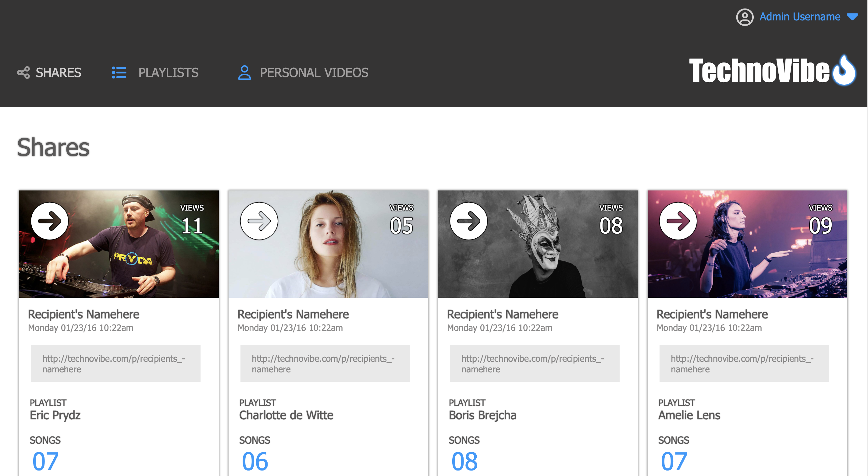This screenshot has width=868, height=476.
Task: Open the Eric Prydz share arrow button
Action: (50, 221)
